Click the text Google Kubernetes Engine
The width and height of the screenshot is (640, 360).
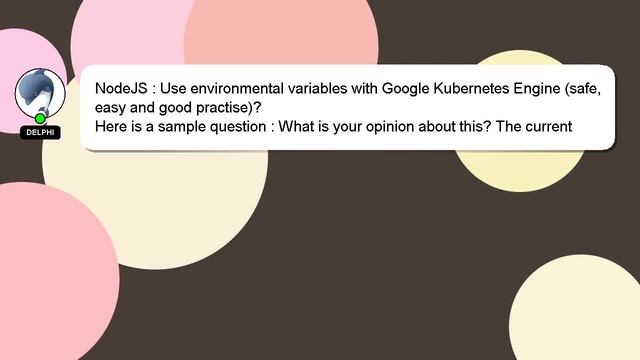(471, 89)
